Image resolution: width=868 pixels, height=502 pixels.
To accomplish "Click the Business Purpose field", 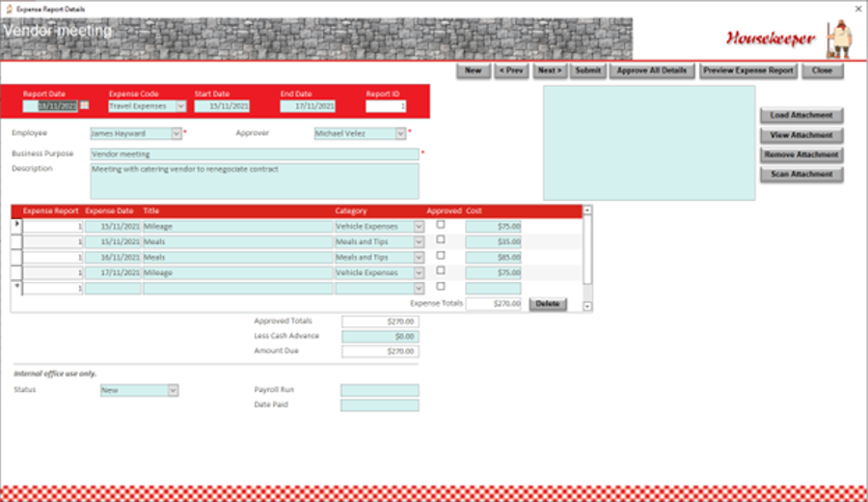I will [x=255, y=154].
